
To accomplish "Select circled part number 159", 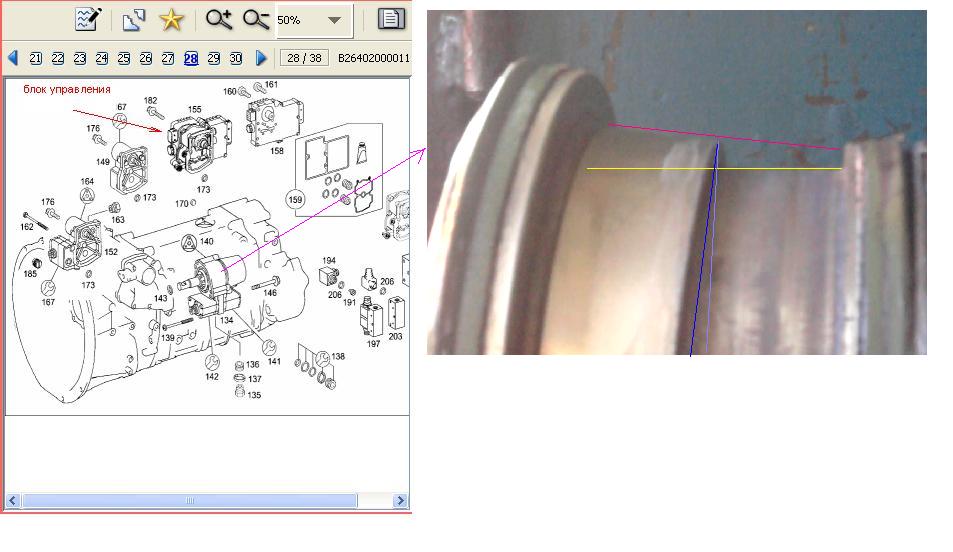I will [295, 199].
